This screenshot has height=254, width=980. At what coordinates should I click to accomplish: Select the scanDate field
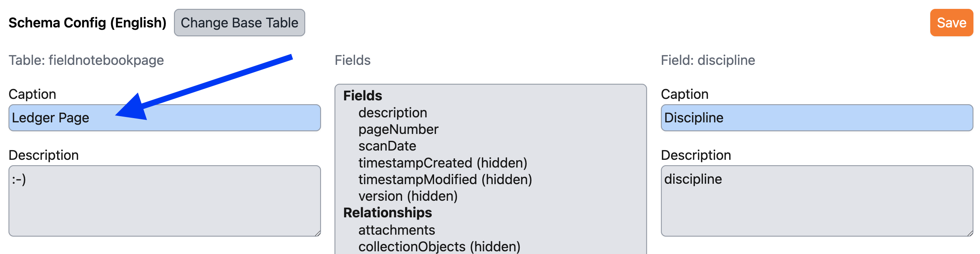point(387,146)
